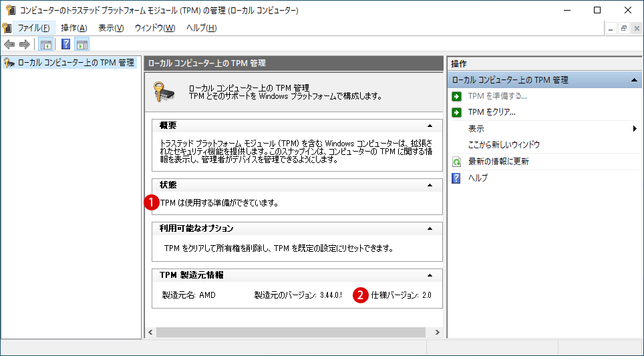Click the 表示 action item
644x356 pixels.
click(476, 129)
